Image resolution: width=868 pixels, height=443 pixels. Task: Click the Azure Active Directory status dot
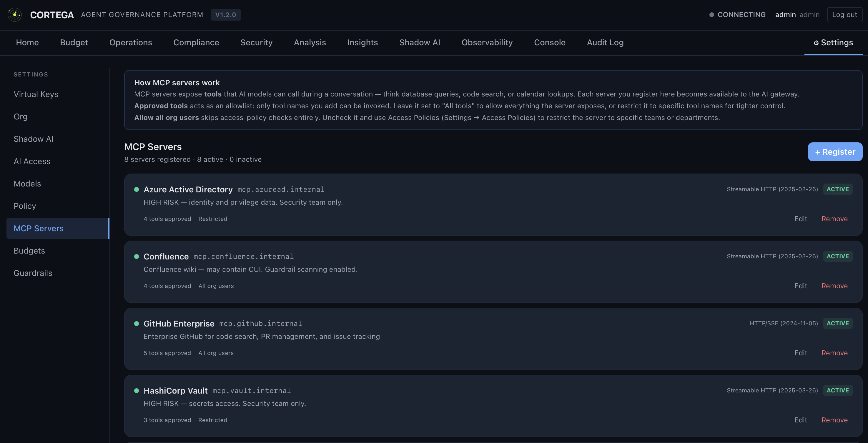(x=137, y=189)
